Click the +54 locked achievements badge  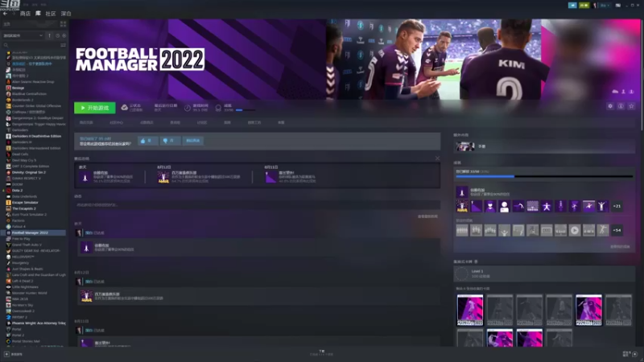(x=617, y=230)
